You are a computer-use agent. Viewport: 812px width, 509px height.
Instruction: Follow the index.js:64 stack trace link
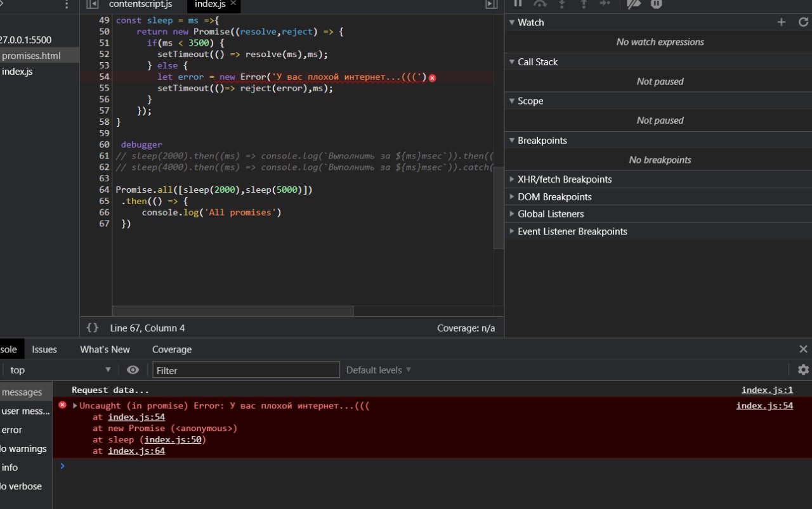click(136, 451)
